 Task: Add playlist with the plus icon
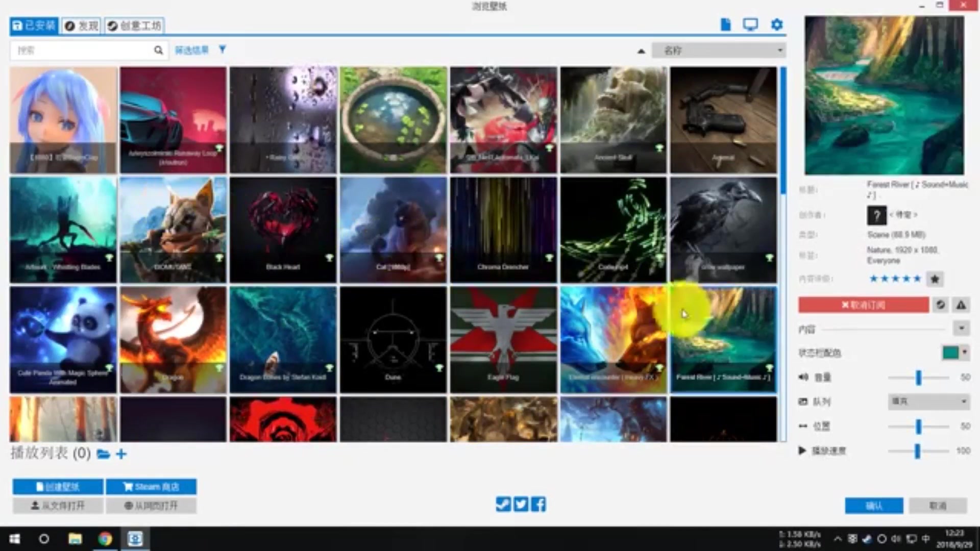click(x=121, y=454)
